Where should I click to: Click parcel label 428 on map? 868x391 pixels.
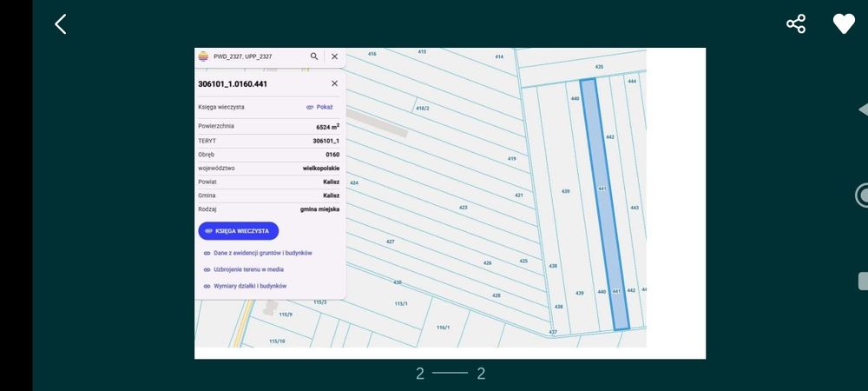(496, 295)
